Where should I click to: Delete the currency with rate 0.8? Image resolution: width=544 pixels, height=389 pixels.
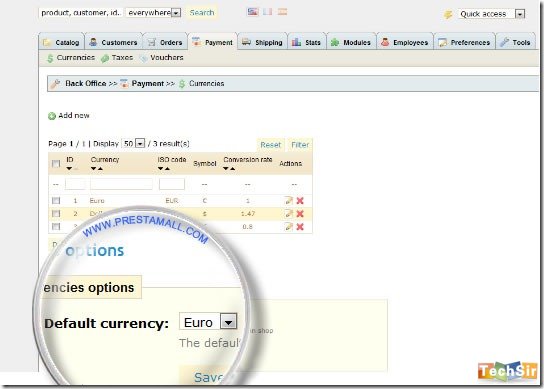(x=300, y=227)
